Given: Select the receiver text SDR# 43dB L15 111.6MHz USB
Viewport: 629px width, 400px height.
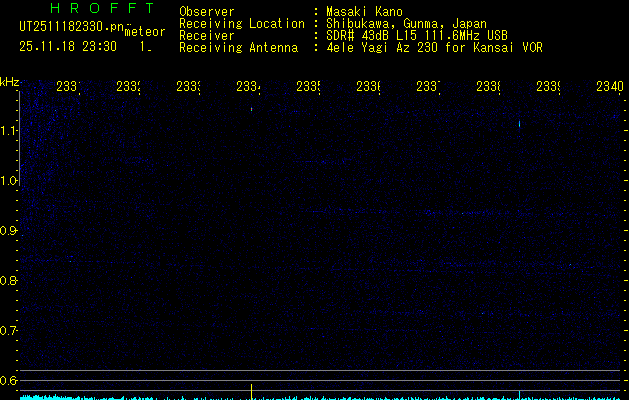Looking at the screenshot, I should point(417,36).
